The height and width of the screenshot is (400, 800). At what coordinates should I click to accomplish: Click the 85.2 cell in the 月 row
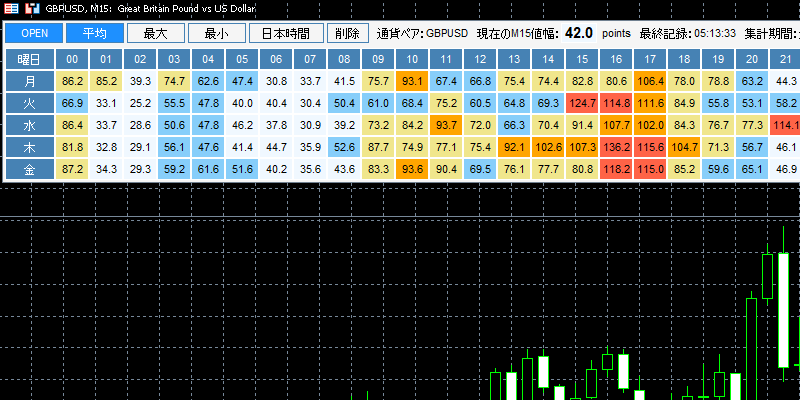(x=106, y=82)
